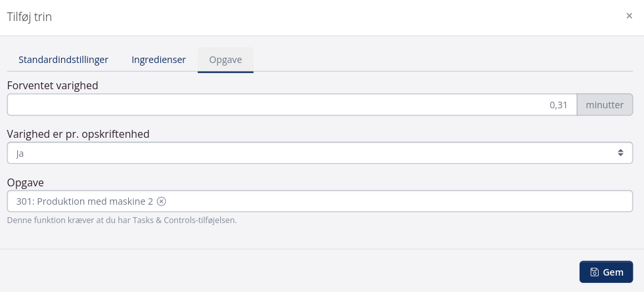This screenshot has width=644, height=292.
Task: Switch to the Standardindstillinger tab
Action: 63,60
